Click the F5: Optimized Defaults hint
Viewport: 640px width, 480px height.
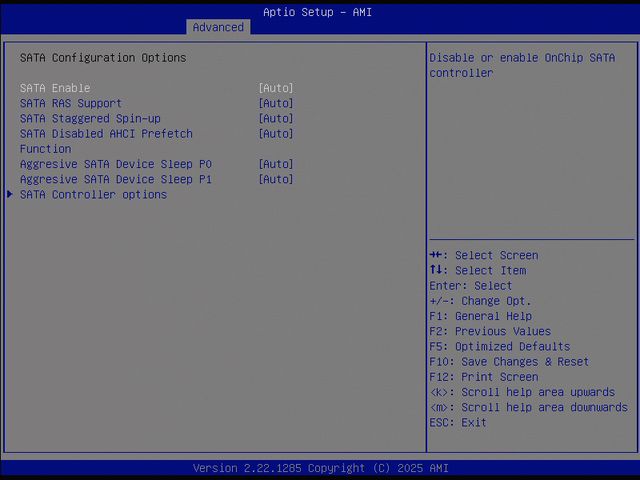500,347
